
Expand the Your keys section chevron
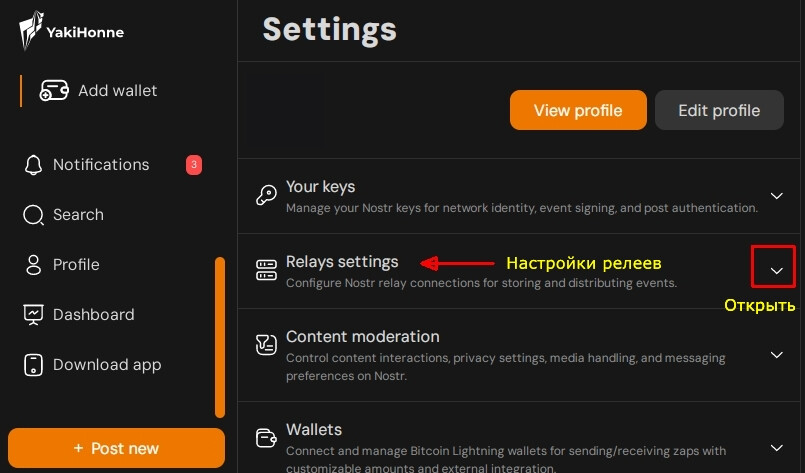(x=776, y=196)
